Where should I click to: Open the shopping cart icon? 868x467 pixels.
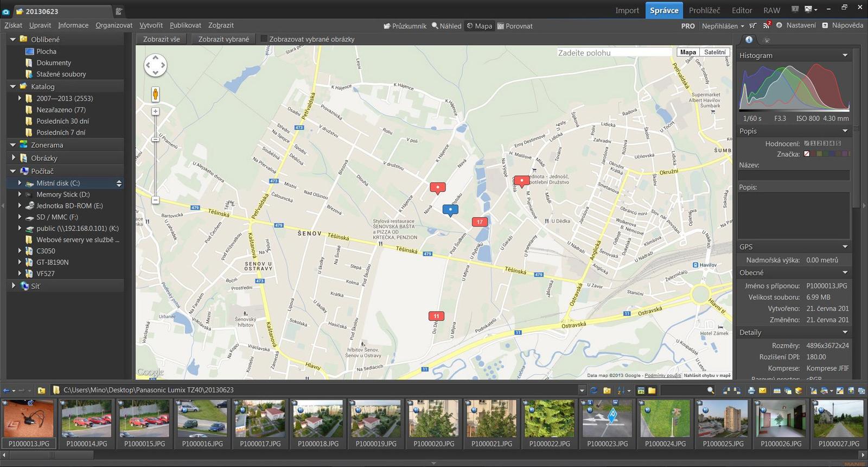coord(753,26)
